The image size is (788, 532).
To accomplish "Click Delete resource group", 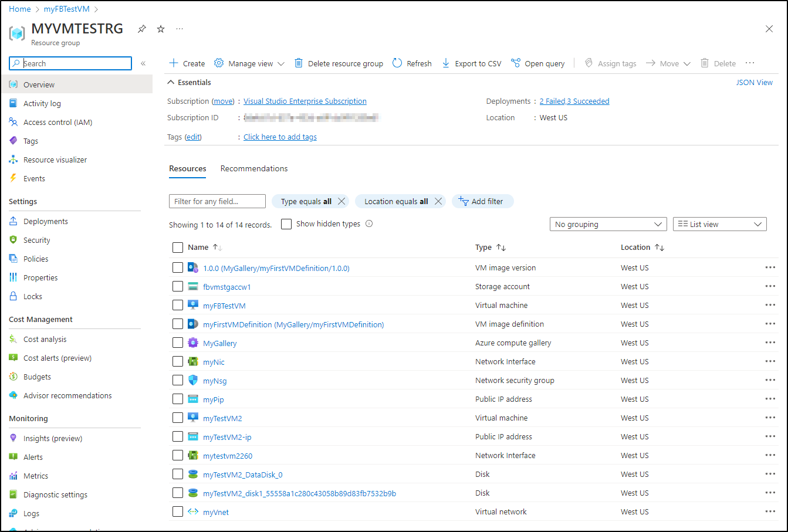I will coord(339,63).
